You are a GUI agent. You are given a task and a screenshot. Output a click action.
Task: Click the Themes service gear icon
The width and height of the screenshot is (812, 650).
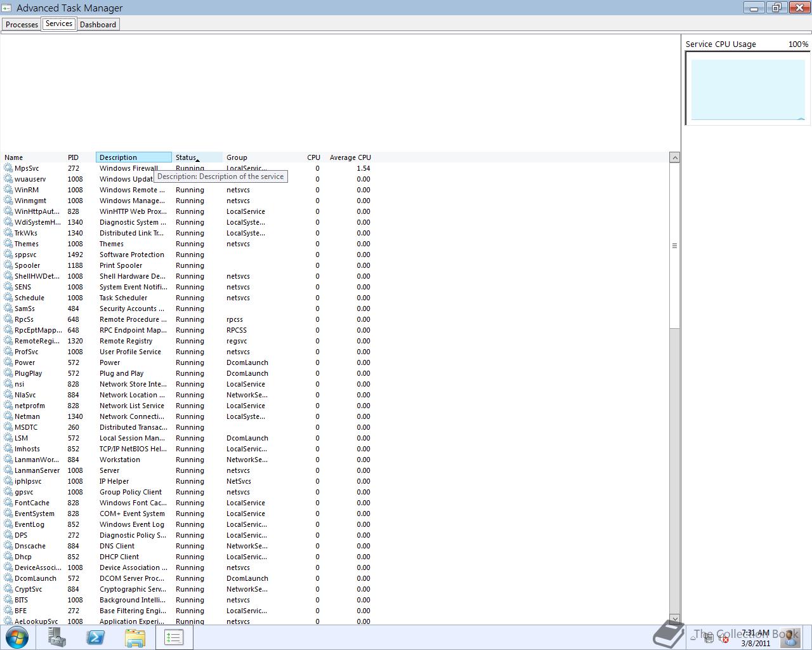[x=8, y=244]
